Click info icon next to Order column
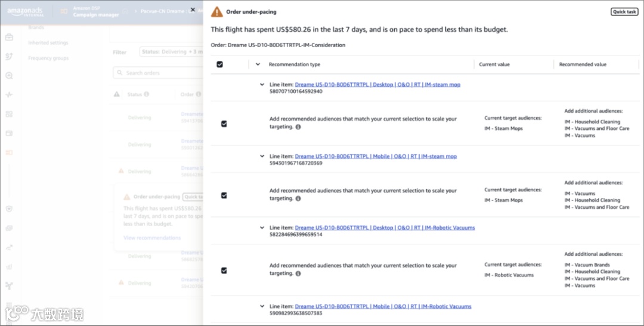Image resolution: width=644 pixels, height=326 pixels. pos(199,94)
